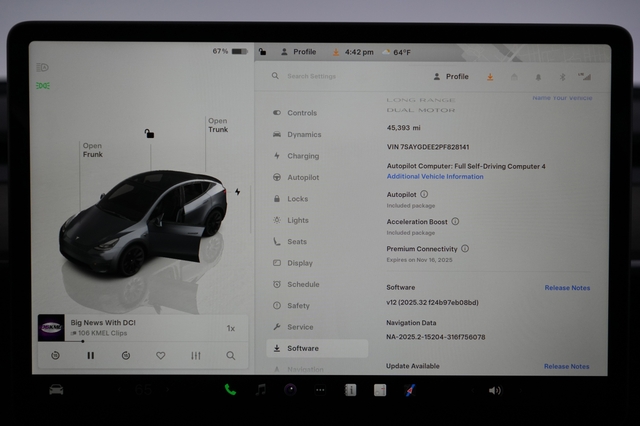Open the Camera app in the dock
Viewport: 640px width, 426px height.
290,390
